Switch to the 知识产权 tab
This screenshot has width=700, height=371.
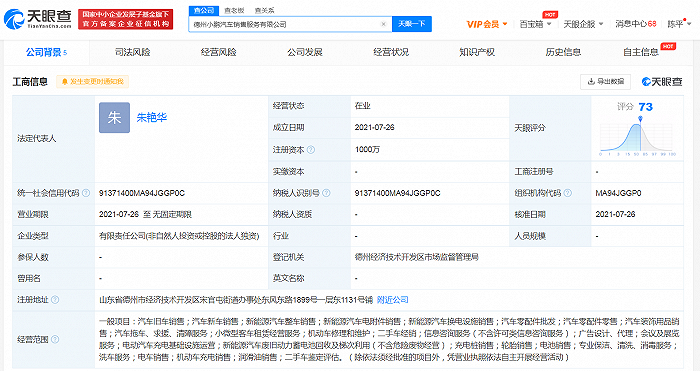coord(477,52)
